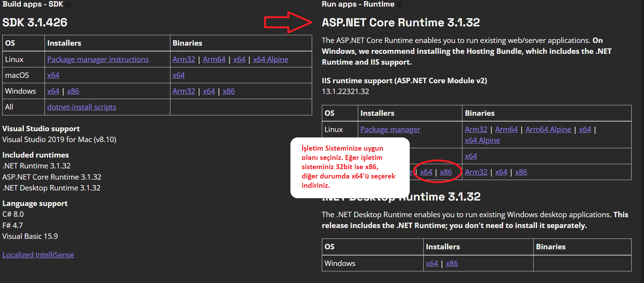Click the circled x86 ASP.NET Core Windows installer
The height and width of the screenshot is (283, 644).
point(446,172)
